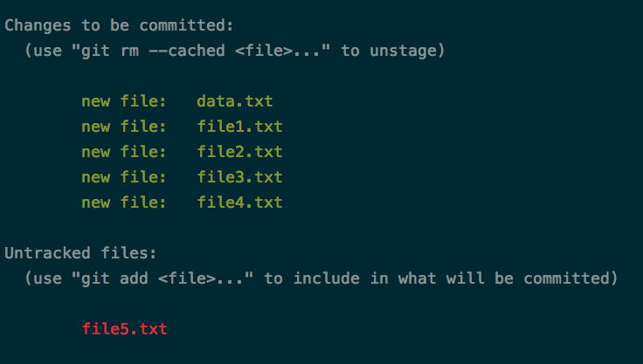This screenshot has width=643, height=364.
Task: Click the "Untracked files:" heading
Action: tap(80, 253)
